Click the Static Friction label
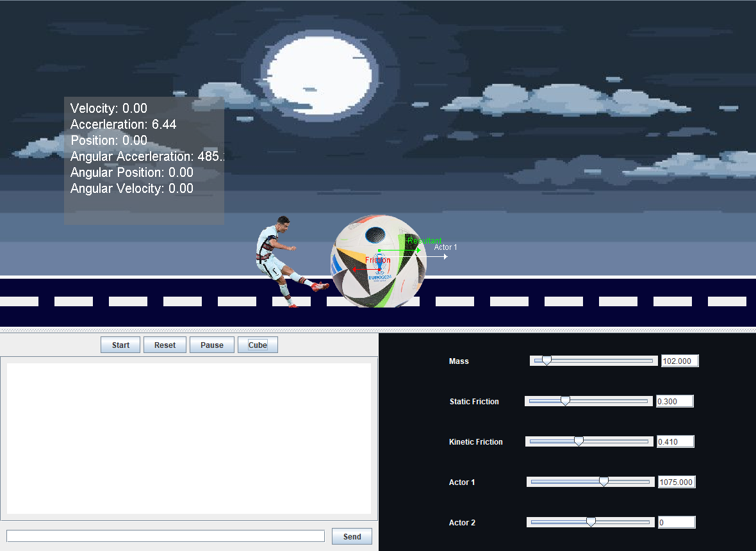 click(x=474, y=402)
